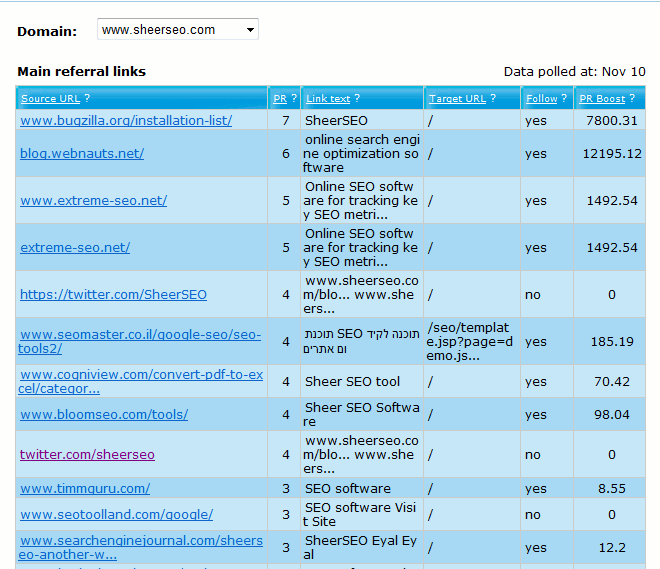Open www.extreme-seo.net/ link
660x569 pixels.
pos(93,200)
